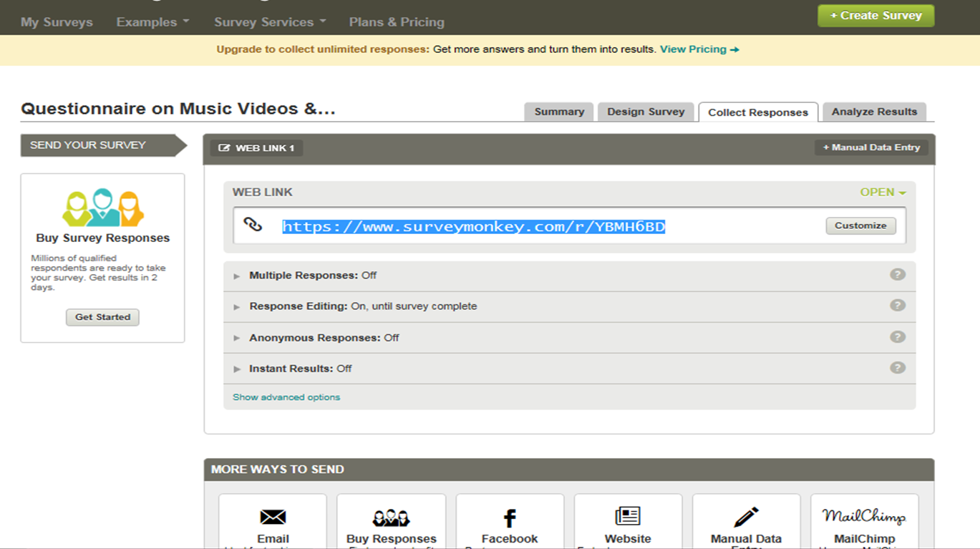Open the Survey Services dropdown menu

pos(270,22)
